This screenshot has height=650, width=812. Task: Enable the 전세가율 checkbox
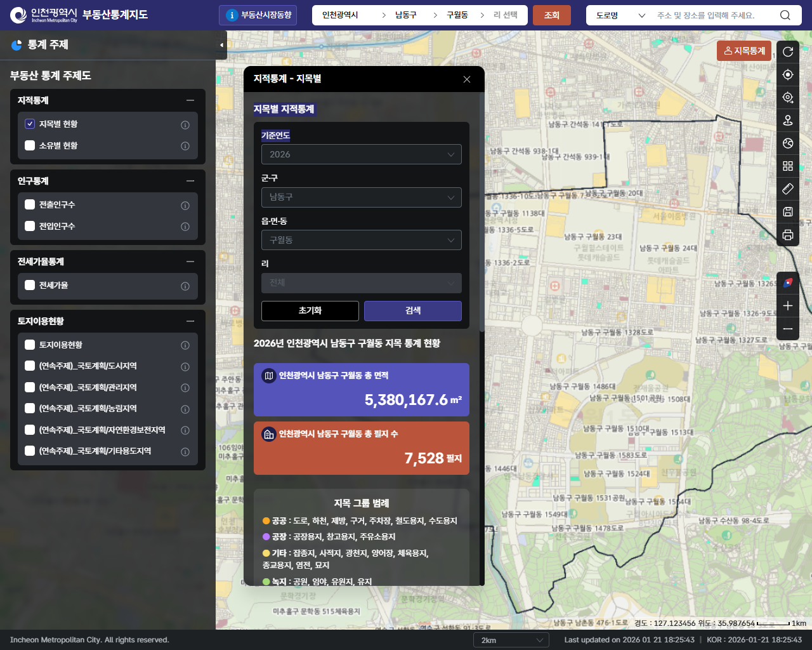click(x=30, y=285)
